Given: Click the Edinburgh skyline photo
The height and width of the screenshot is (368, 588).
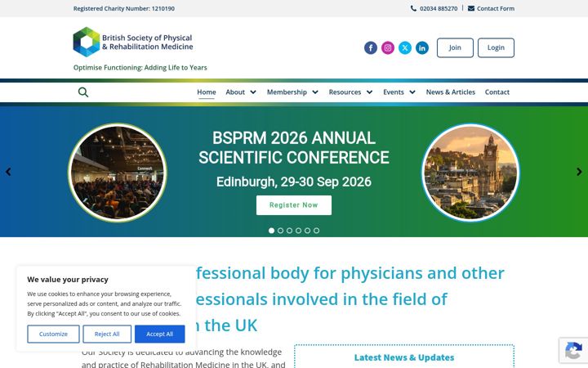Looking at the screenshot, I should point(470,173).
